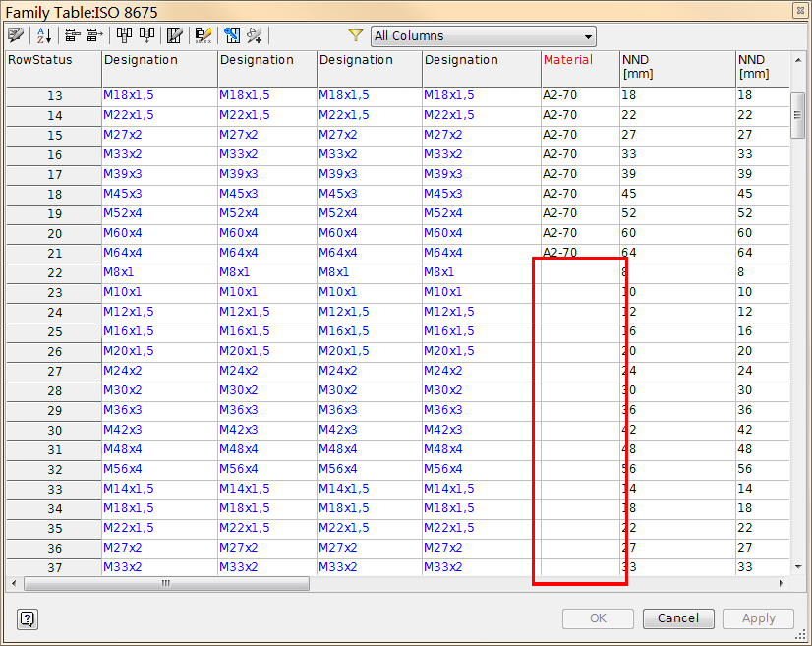Viewport: 812px width, 646px height.
Task: Click the horizontal scrollbar left arrow
Action: point(14,583)
